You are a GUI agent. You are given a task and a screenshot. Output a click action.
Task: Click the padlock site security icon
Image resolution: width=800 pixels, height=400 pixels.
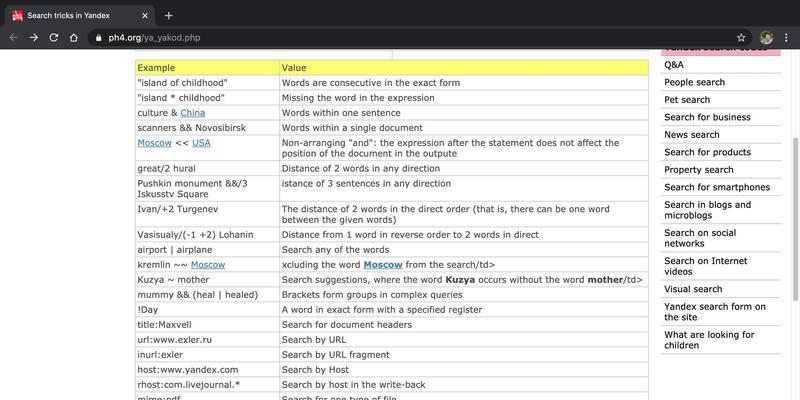click(98, 38)
